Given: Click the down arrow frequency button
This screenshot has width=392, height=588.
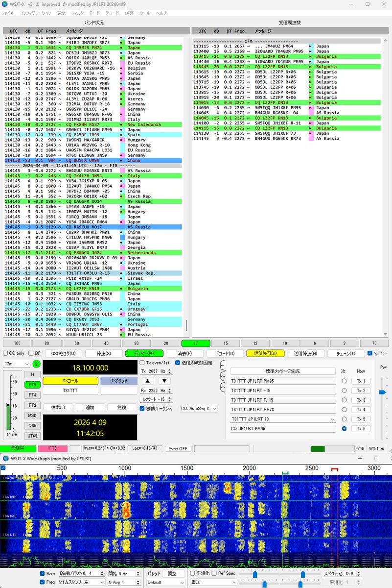Looking at the screenshot, I should pyautogui.click(x=165, y=381).
